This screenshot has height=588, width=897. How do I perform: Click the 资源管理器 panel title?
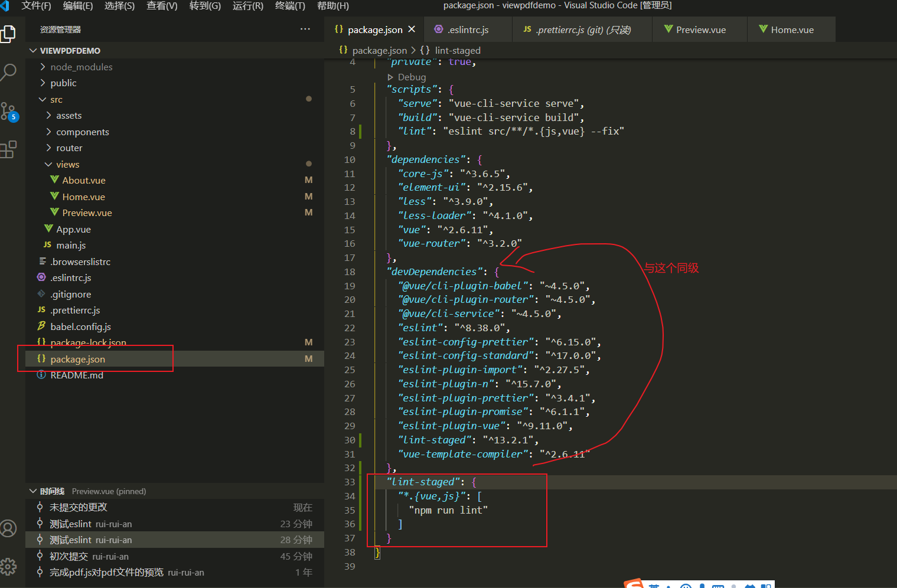60,30
